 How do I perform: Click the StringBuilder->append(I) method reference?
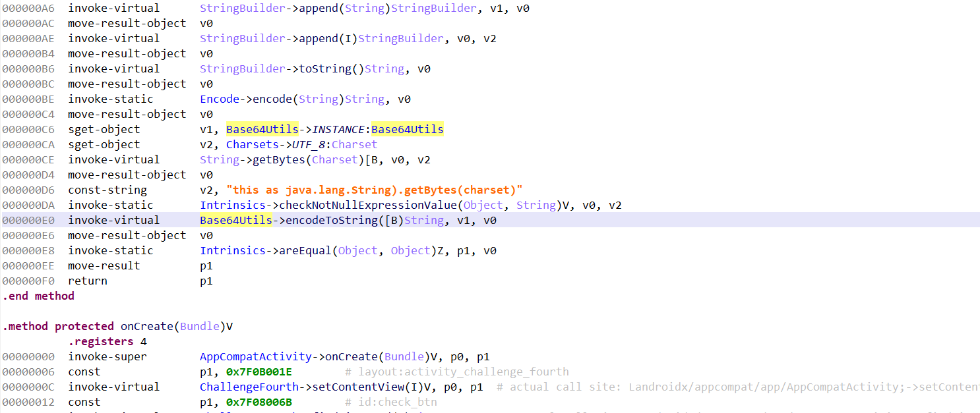[321, 38]
